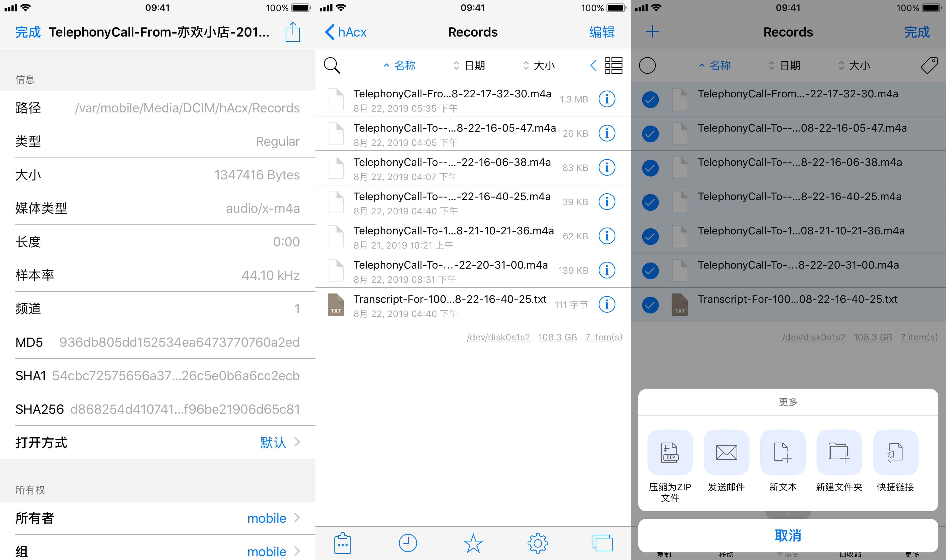Uncheck the Transcript txt file checkmark
The height and width of the screenshot is (560, 946).
[x=650, y=305]
